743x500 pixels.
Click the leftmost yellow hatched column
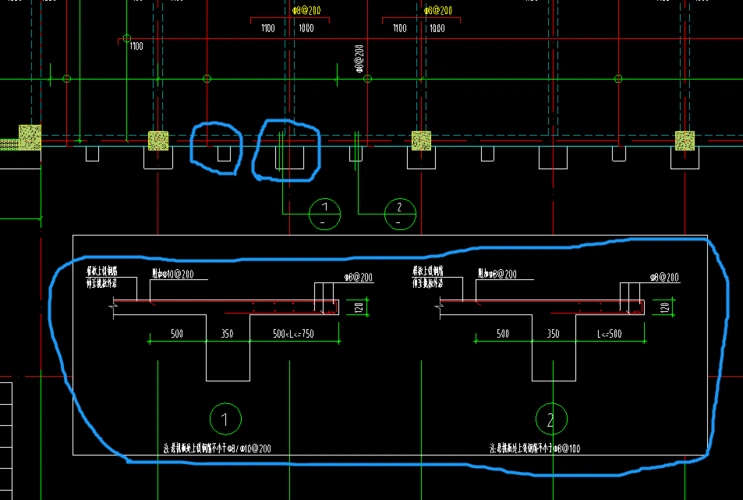[30, 137]
